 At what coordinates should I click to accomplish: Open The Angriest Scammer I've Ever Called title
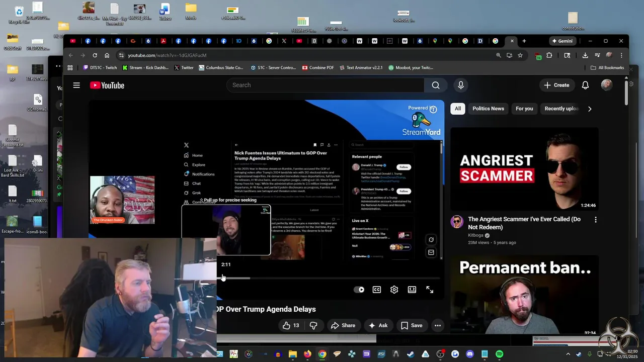coord(524,223)
